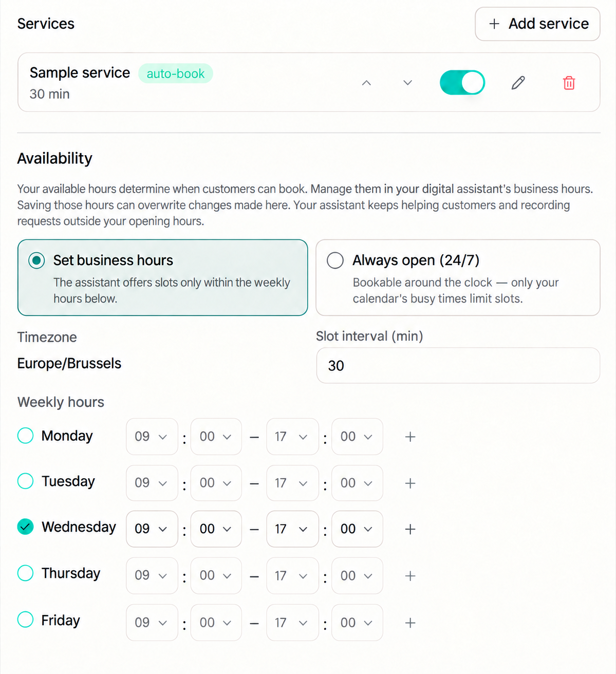This screenshot has width=616, height=674.
Task: Select Always open (24/7) option
Action: [458, 277]
